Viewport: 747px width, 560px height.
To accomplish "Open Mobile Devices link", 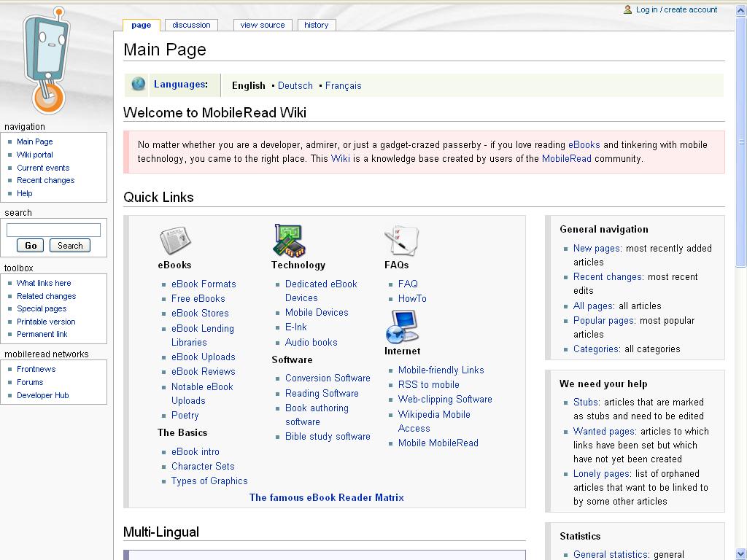I will pos(317,312).
